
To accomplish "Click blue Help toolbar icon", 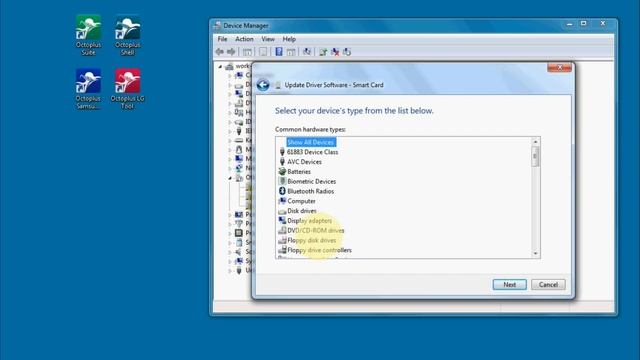I will pos(279,52).
